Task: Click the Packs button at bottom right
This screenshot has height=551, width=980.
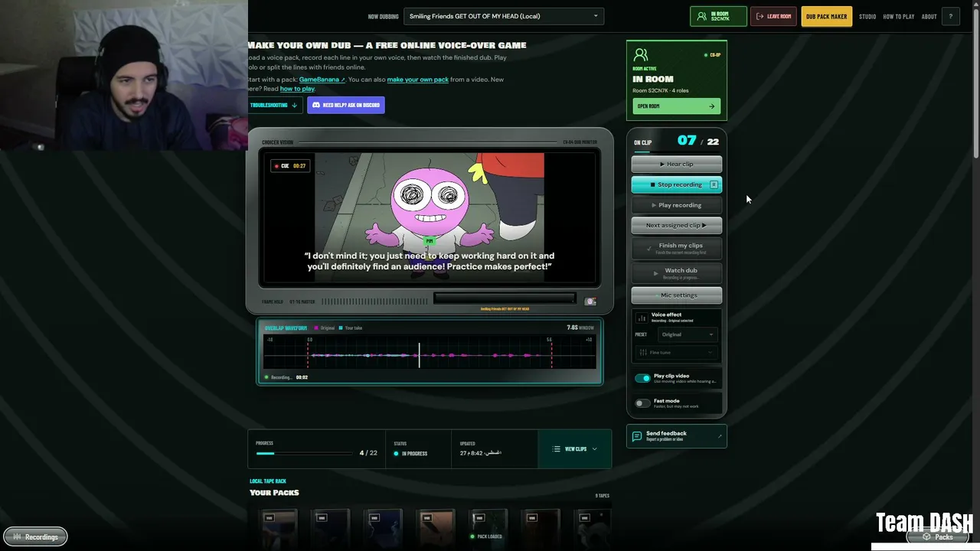Action: pyautogui.click(x=939, y=537)
